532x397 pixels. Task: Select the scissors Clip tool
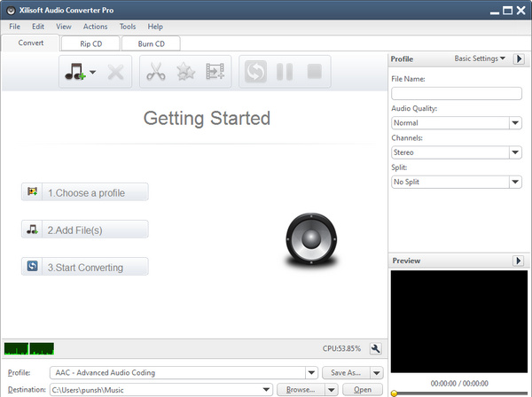(156, 72)
